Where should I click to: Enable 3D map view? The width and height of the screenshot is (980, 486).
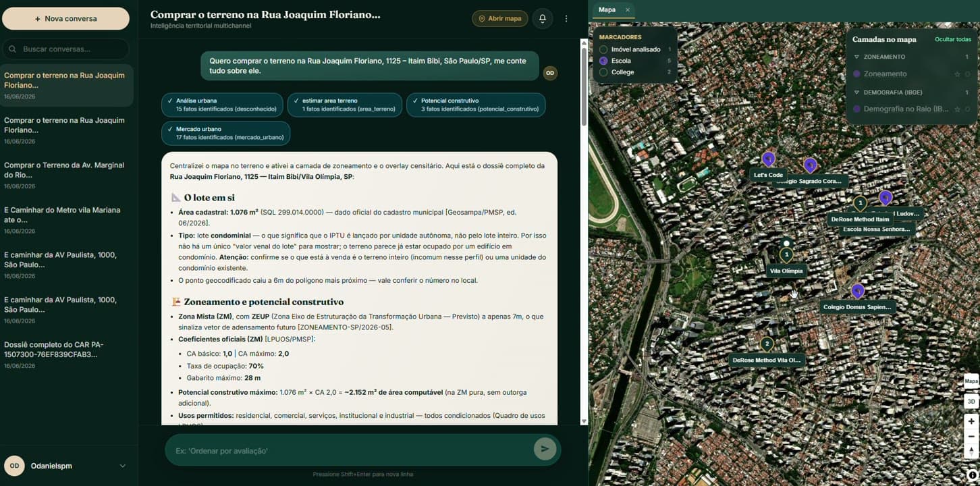(x=971, y=402)
